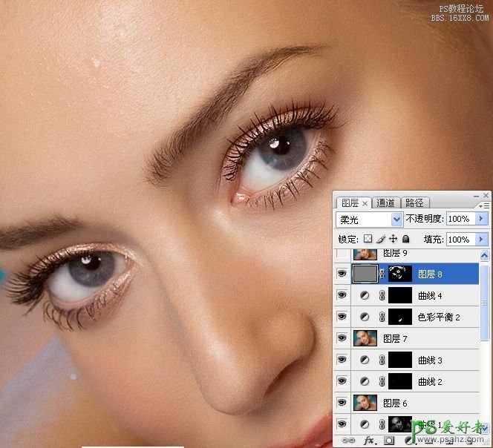Select layer named 曲线 3
Image resolution: width=493 pixels, height=448 pixels.
coord(430,360)
